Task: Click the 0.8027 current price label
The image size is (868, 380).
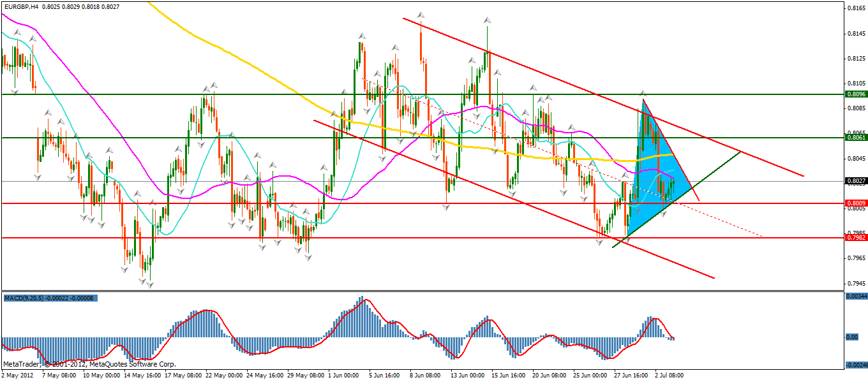Action: pos(855,181)
